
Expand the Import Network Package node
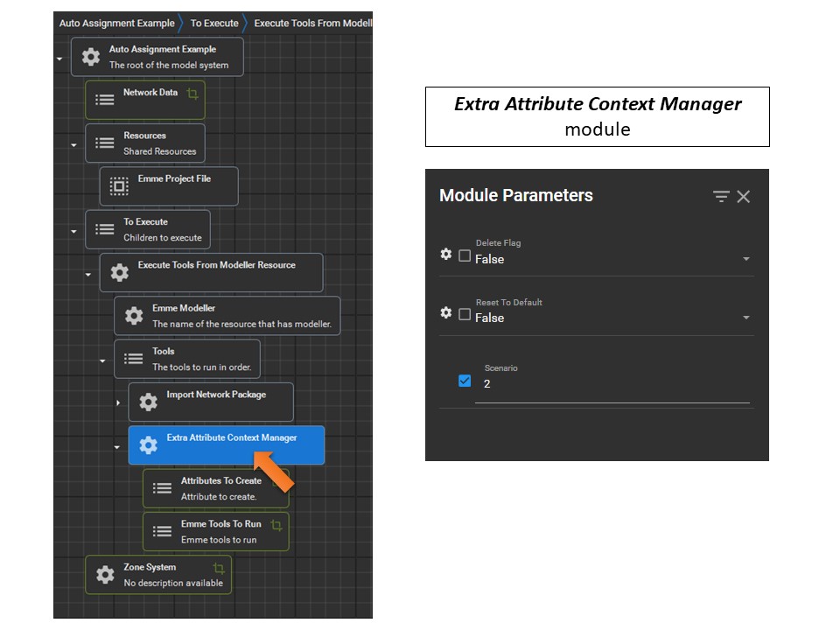118,402
